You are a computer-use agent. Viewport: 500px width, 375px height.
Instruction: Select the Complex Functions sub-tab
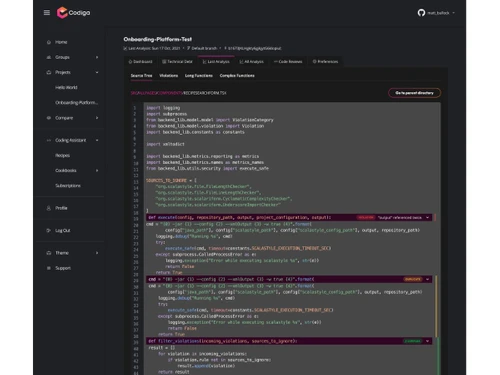[237, 76]
